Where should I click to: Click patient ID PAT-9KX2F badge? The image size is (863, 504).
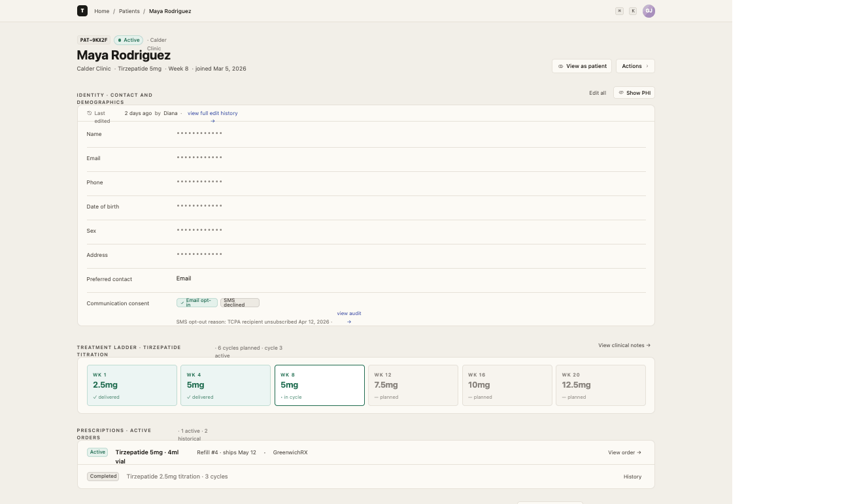(x=93, y=40)
